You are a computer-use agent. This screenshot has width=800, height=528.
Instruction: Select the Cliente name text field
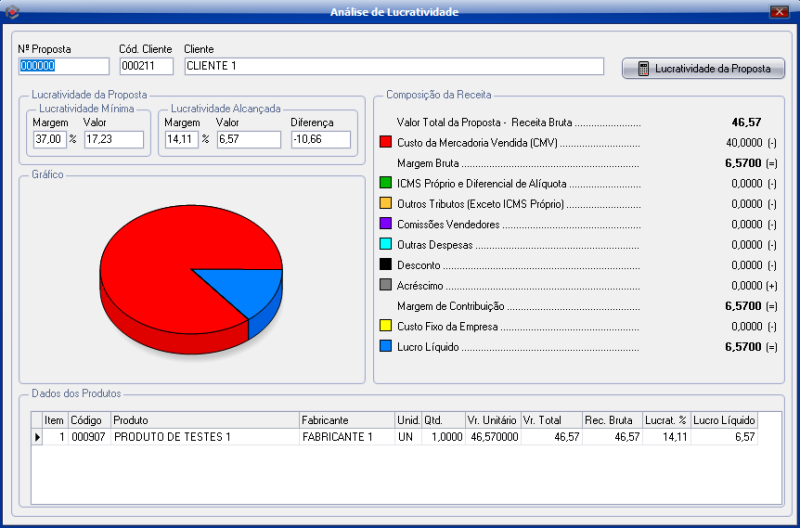394,66
